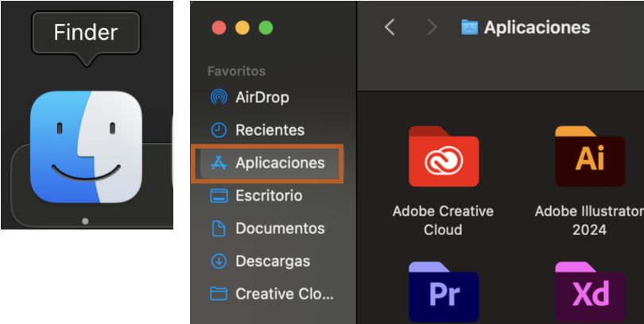Click the Aplicaciones title in the toolbar
The width and height of the screenshot is (644, 324).
click(537, 28)
